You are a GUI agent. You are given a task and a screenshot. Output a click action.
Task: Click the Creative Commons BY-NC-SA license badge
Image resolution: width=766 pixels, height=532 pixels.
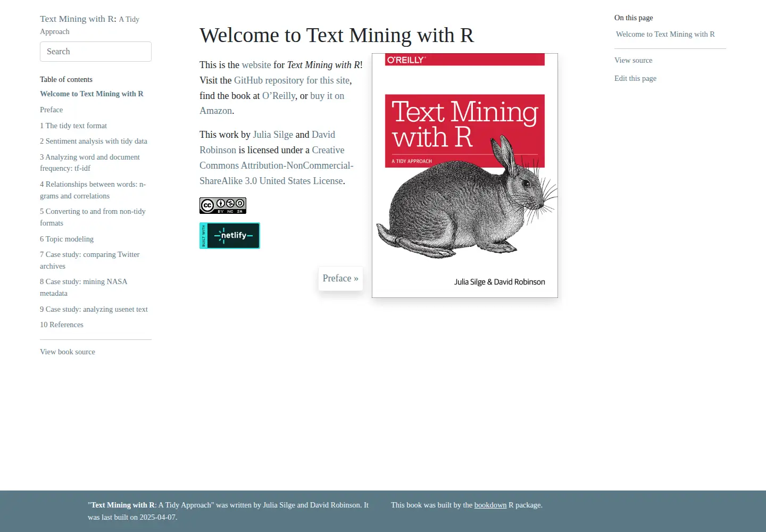click(x=223, y=205)
